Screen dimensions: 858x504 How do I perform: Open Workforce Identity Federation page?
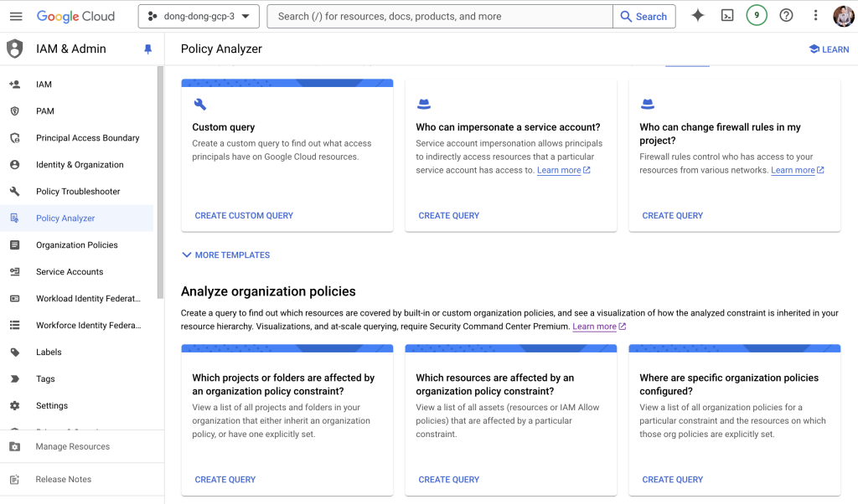(x=88, y=325)
